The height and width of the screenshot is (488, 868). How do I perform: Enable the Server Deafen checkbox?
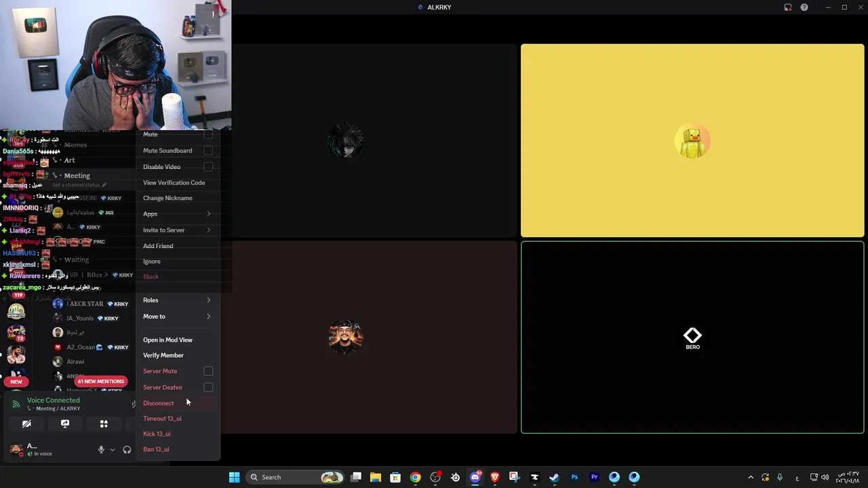coord(208,388)
